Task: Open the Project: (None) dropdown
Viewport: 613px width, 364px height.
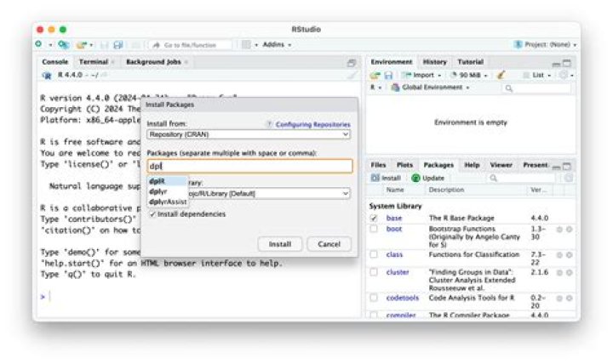Action: (x=551, y=44)
